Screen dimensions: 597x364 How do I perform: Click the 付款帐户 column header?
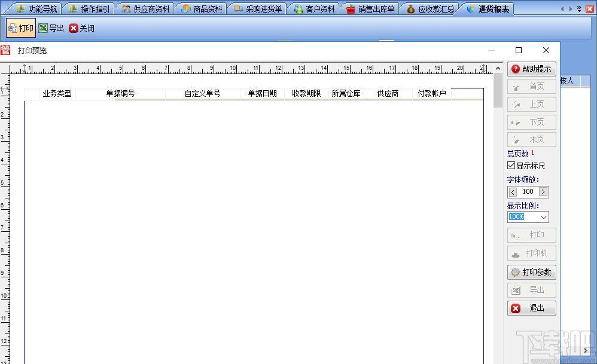tap(432, 94)
